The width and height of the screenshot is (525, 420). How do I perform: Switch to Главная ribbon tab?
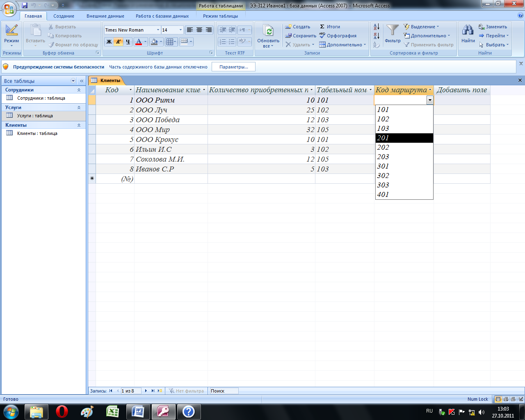pos(33,16)
